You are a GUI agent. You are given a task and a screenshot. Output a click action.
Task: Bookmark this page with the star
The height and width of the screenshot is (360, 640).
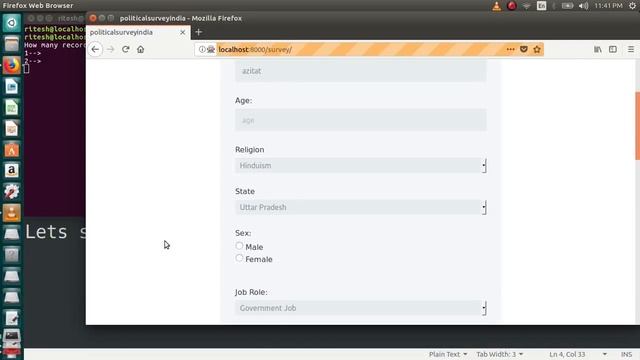coord(537,49)
